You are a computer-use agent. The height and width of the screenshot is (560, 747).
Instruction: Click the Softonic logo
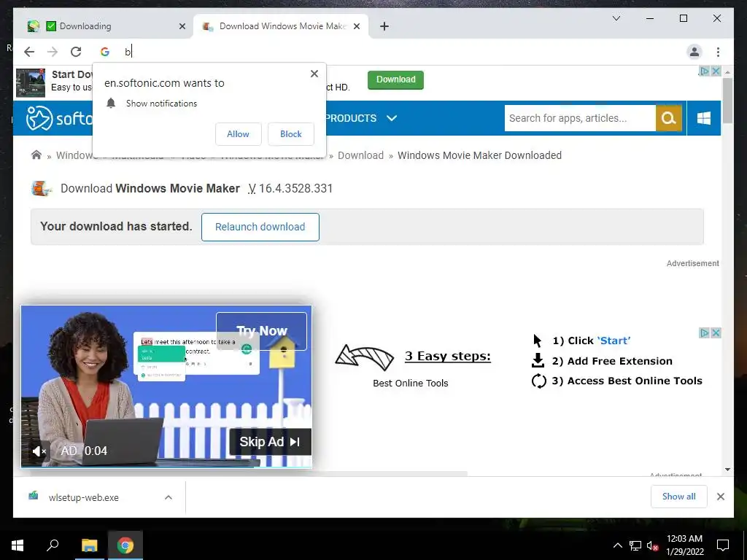[58, 118]
